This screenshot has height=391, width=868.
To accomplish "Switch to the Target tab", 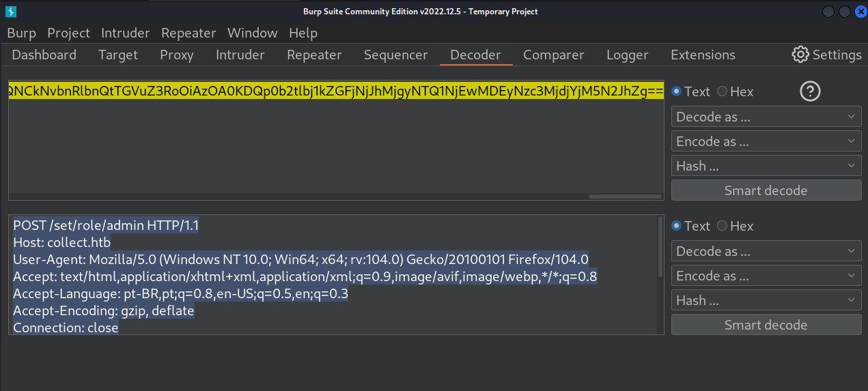I will tap(118, 55).
